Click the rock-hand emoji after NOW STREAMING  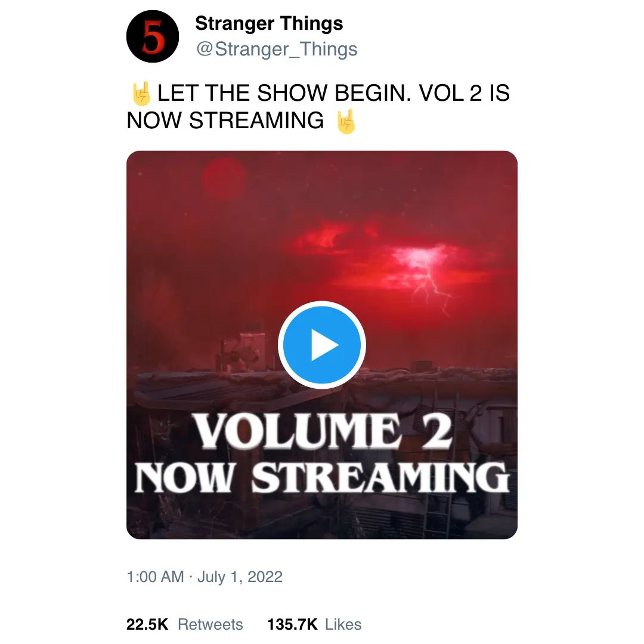[x=345, y=121]
